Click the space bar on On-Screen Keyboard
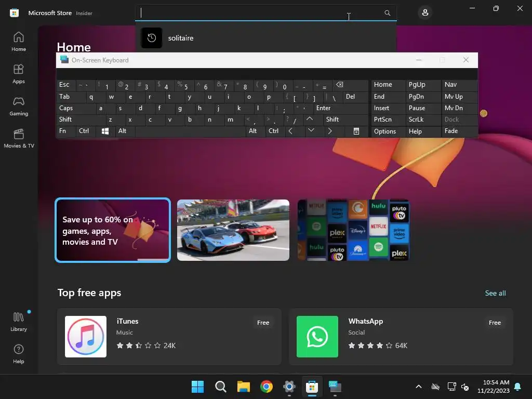 click(x=190, y=131)
